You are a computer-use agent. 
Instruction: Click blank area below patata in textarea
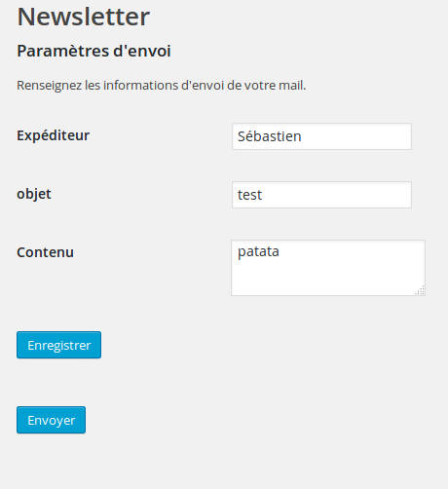[324, 280]
